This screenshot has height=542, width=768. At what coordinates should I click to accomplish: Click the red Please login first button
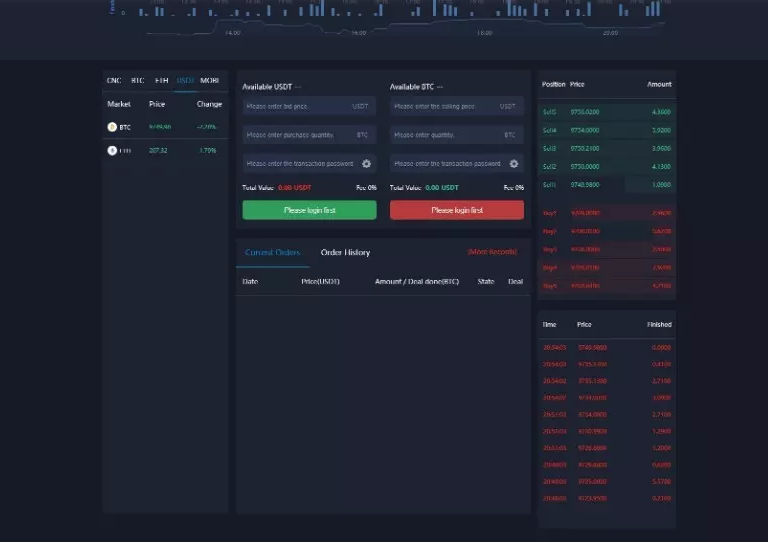(x=457, y=210)
